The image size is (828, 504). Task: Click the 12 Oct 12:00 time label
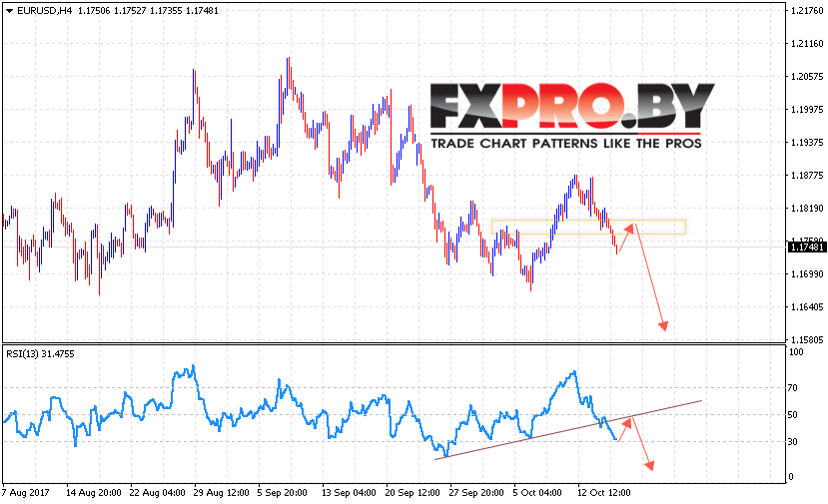point(604,493)
